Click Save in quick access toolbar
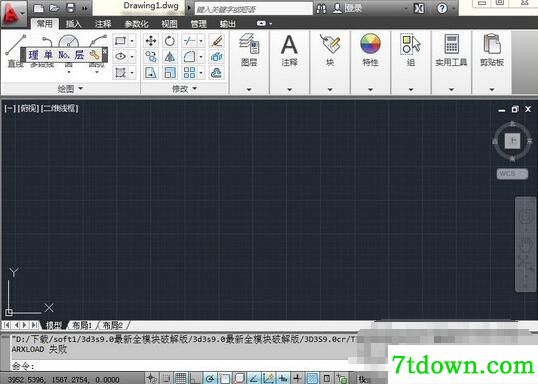Viewport: 538px width, 384px height. 70,8
